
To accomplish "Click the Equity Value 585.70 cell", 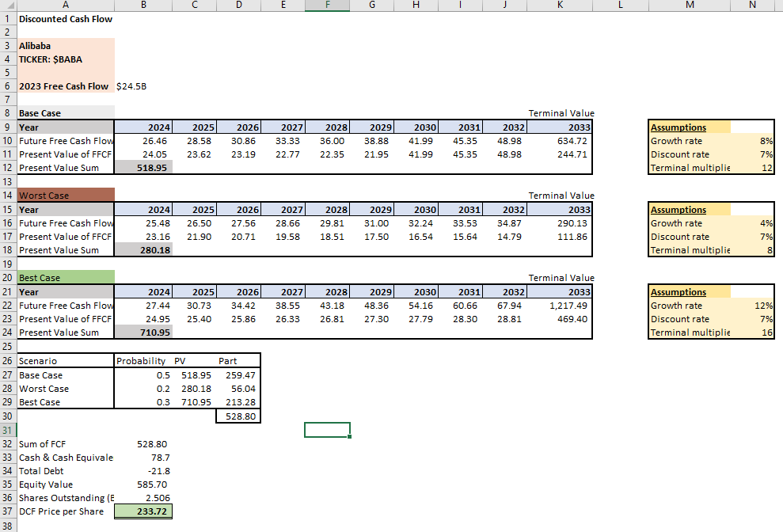I will [144, 484].
